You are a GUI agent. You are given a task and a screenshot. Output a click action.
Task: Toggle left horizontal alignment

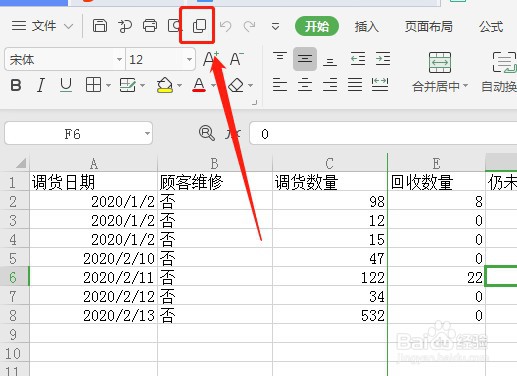(280, 85)
